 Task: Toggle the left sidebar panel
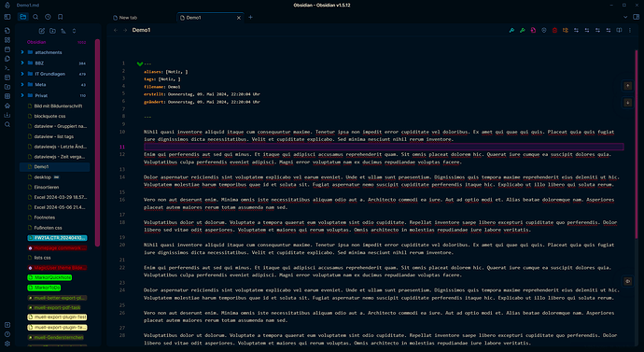[7, 17]
